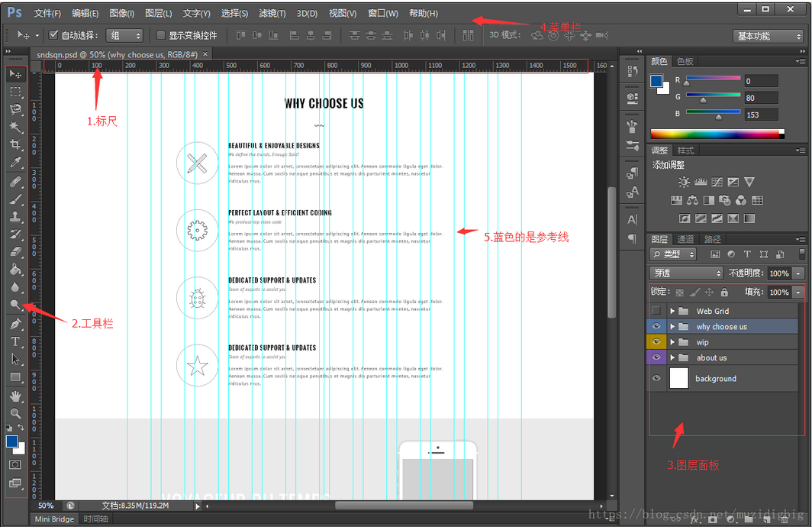This screenshot has height=527, width=812.
Task: Enable Show Transform Controls checkbox
Action: click(x=160, y=34)
